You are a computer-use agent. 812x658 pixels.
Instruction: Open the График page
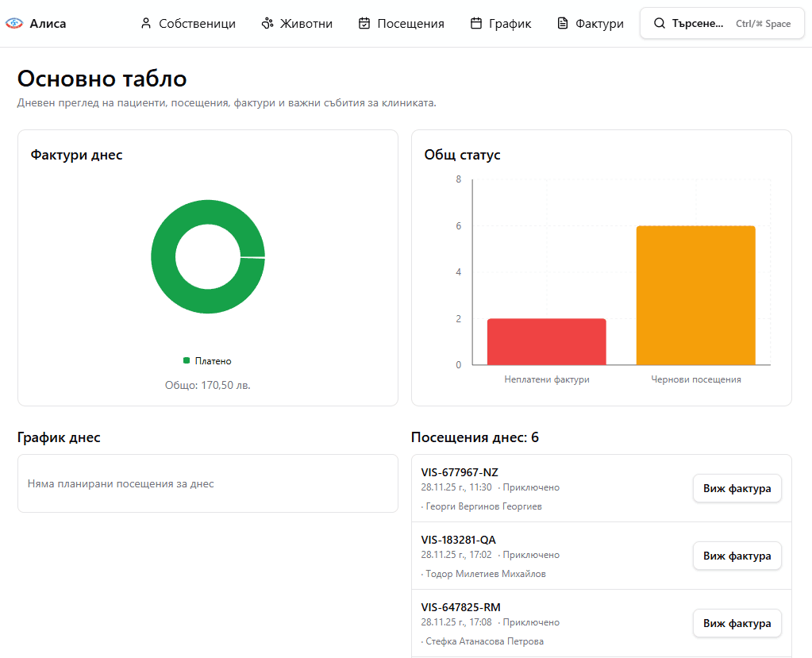coord(510,24)
